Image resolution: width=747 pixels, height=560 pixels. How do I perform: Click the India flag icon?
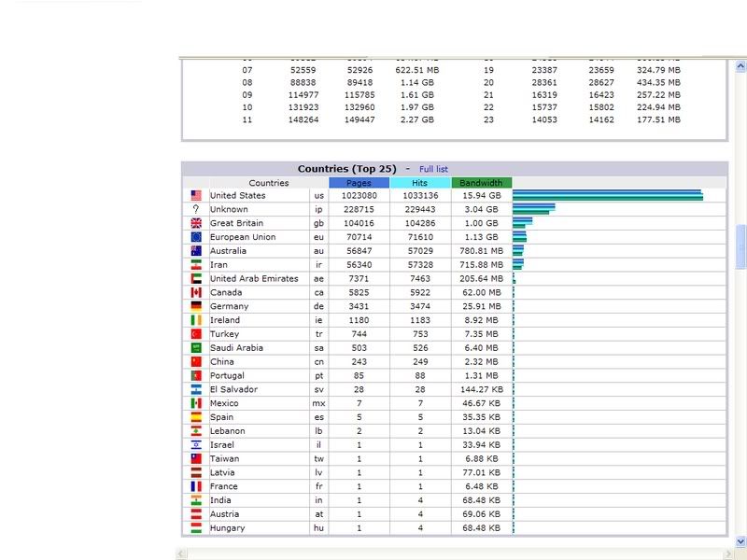point(196,500)
